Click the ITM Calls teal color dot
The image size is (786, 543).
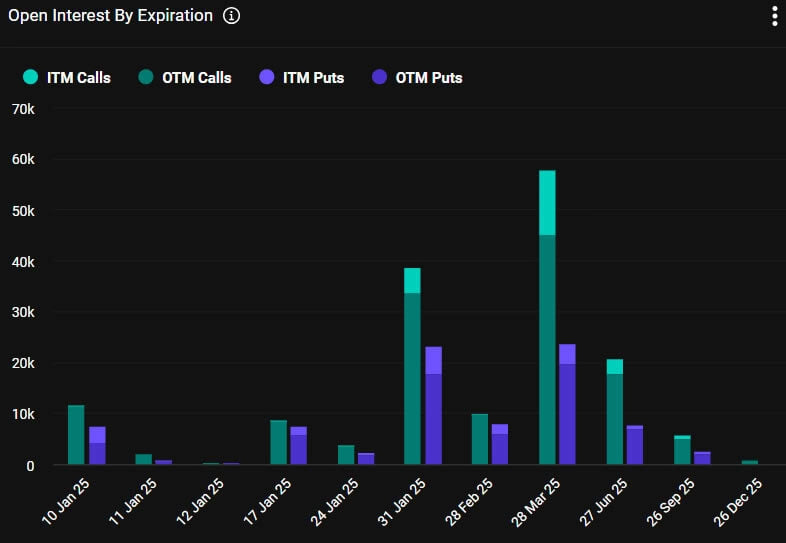30,77
